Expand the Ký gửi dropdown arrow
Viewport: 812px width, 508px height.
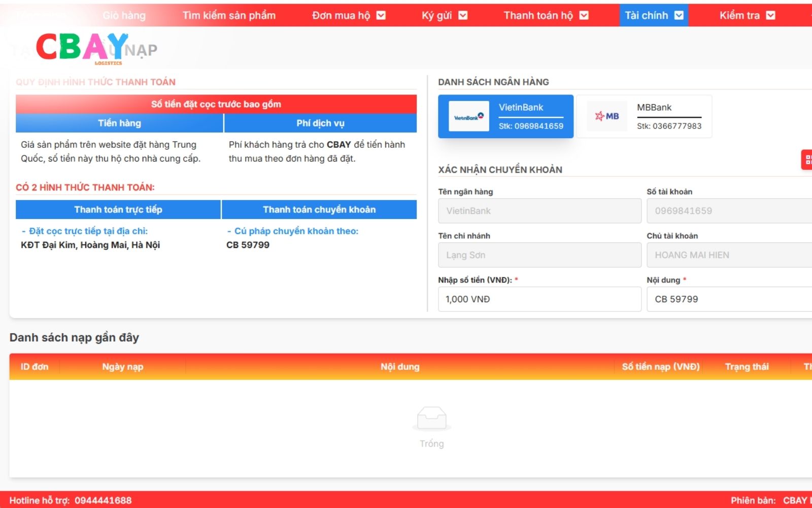tap(463, 15)
